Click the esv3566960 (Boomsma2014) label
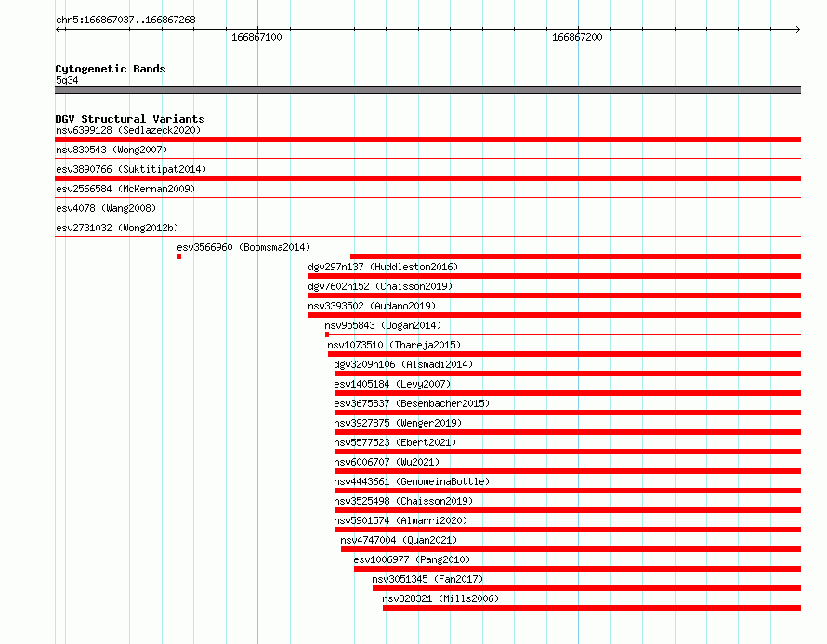Image resolution: width=827 pixels, height=644 pixels. (243, 247)
